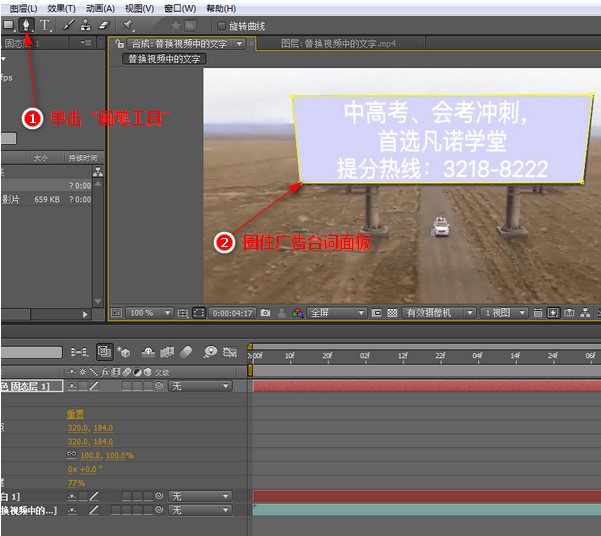Open the composition flowchart icon in viewer footer
This screenshot has height=536, width=601.
585,313
